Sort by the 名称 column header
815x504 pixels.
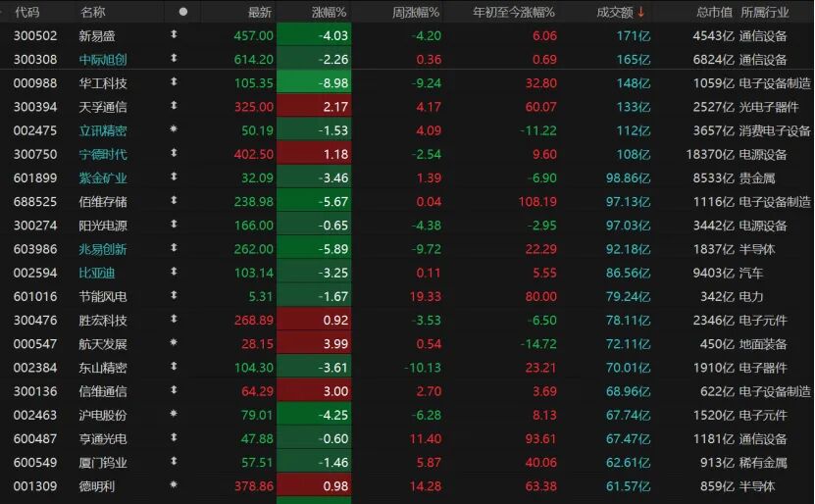click(92, 12)
